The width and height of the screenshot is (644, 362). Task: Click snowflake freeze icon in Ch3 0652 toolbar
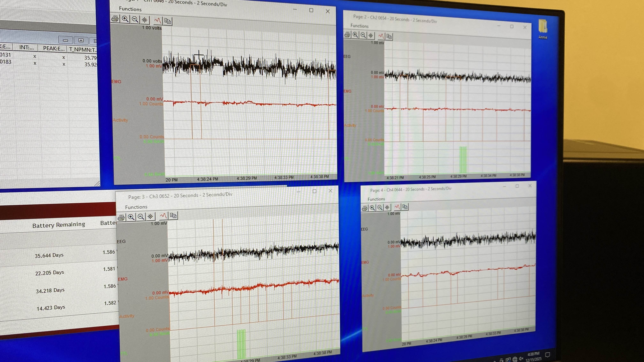[150, 216]
